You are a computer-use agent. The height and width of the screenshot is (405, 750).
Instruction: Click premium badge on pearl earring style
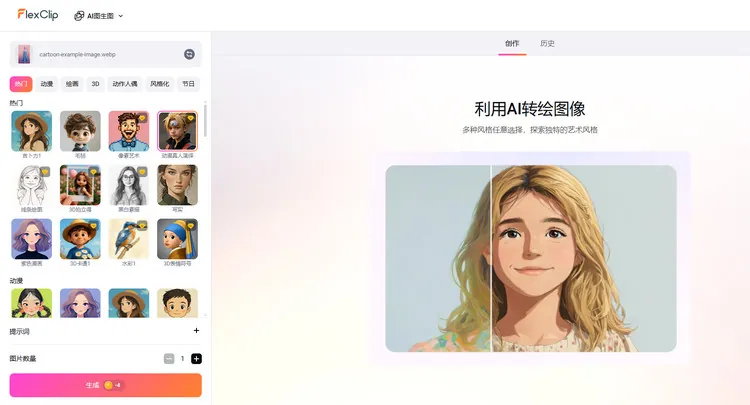pyautogui.click(x=190, y=225)
